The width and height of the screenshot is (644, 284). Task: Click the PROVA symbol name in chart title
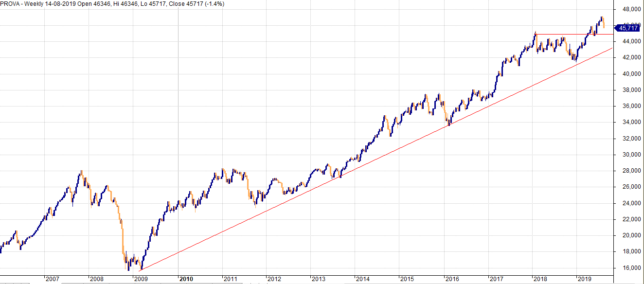coord(11,4)
